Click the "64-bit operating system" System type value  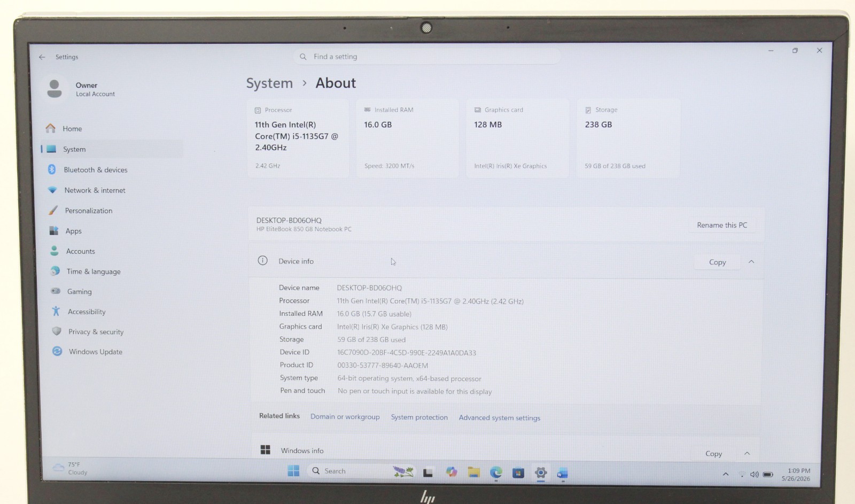409,378
